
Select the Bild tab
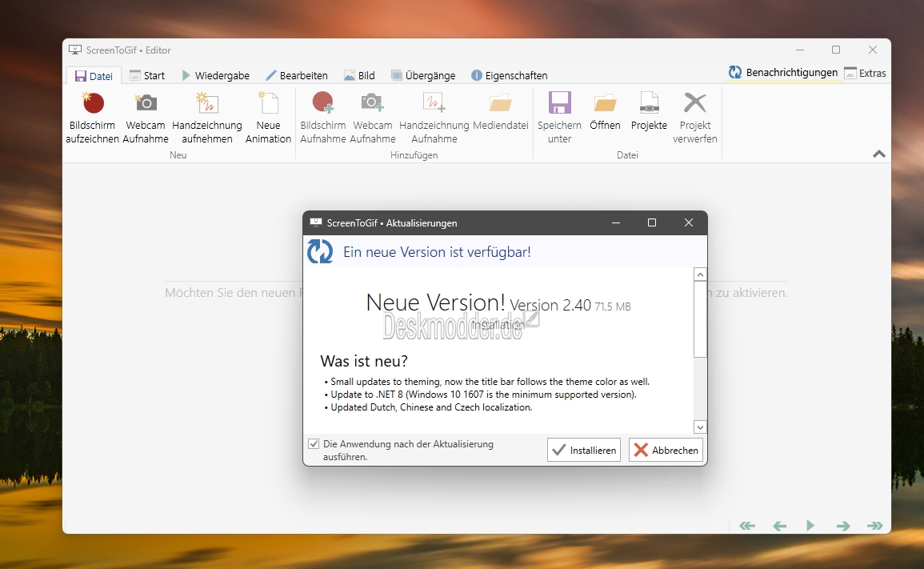(359, 75)
